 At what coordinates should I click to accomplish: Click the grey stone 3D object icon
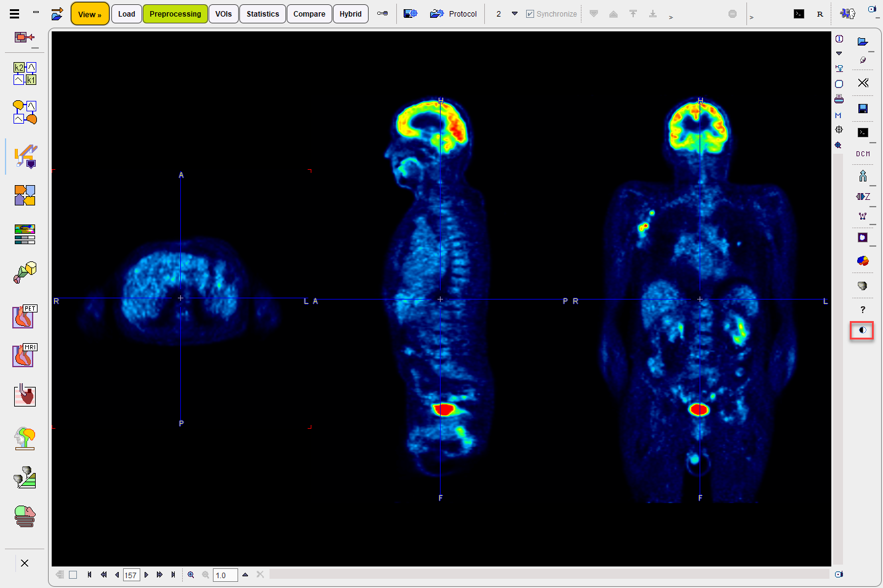863,285
